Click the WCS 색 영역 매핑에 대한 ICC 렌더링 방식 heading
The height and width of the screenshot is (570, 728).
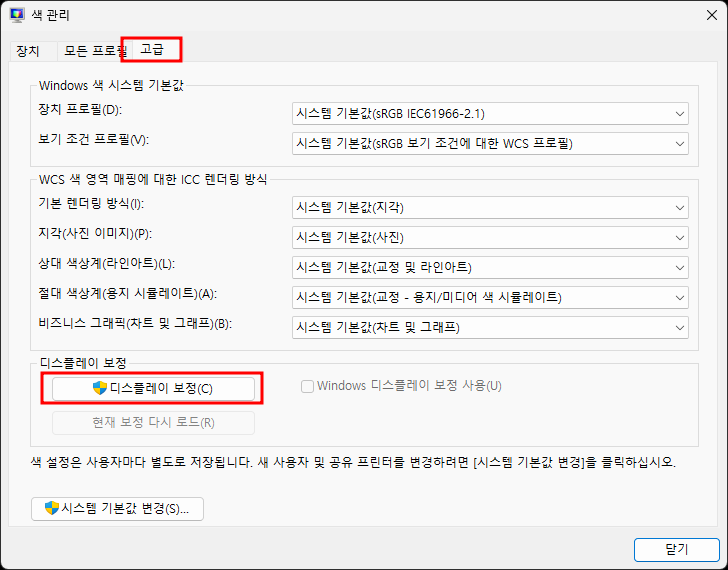pyautogui.click(x=153, y=180)
